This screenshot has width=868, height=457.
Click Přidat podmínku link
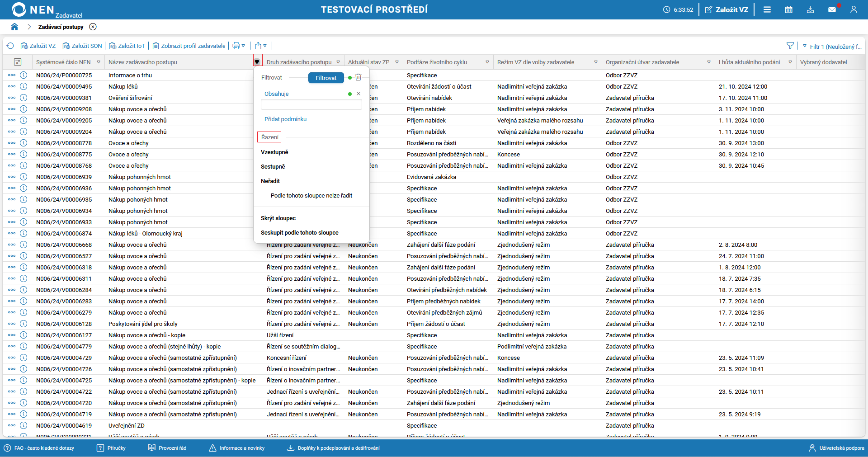[x=285, y=119]
